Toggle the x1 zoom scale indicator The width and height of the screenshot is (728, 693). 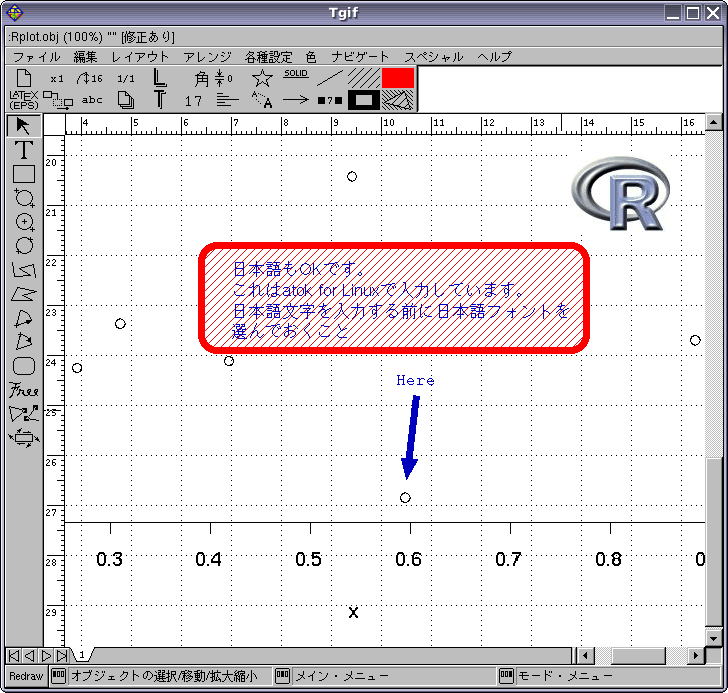pos(57,78)
